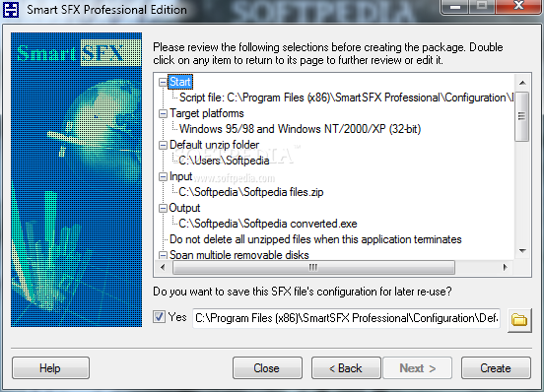The width and height of the screenshot is (544, 392).
Task: Select the Softpedia converted.exe entry
Action: coord(268,224)
